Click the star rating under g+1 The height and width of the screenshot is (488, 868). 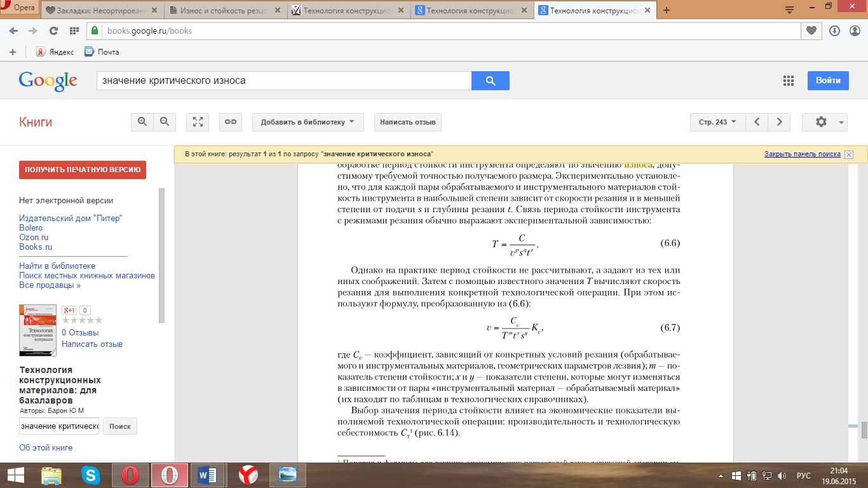tap(82, 320)
